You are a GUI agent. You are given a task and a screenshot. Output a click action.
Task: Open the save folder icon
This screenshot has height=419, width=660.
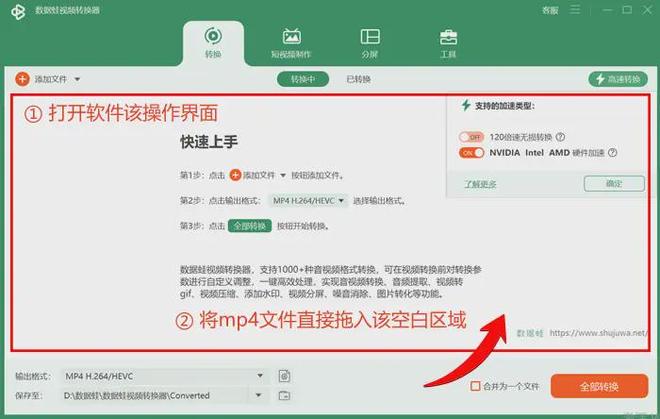coord(284,395)
